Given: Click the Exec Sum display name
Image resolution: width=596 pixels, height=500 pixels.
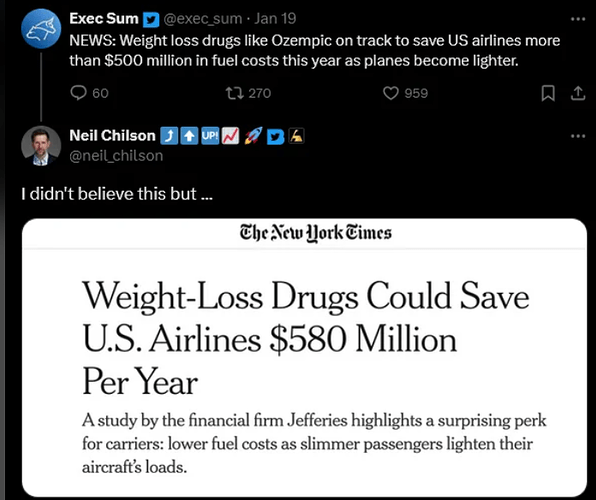Looking at the screenshot, I should click(104, 18).
